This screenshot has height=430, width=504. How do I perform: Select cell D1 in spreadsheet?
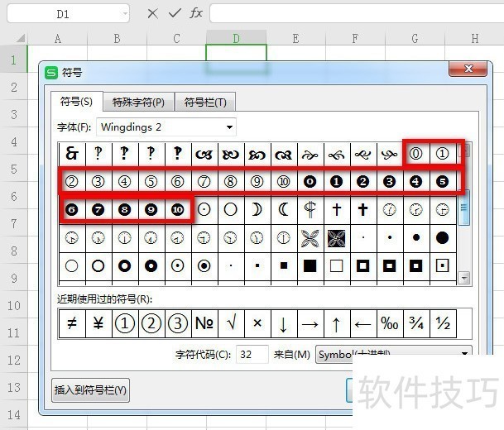236,53
